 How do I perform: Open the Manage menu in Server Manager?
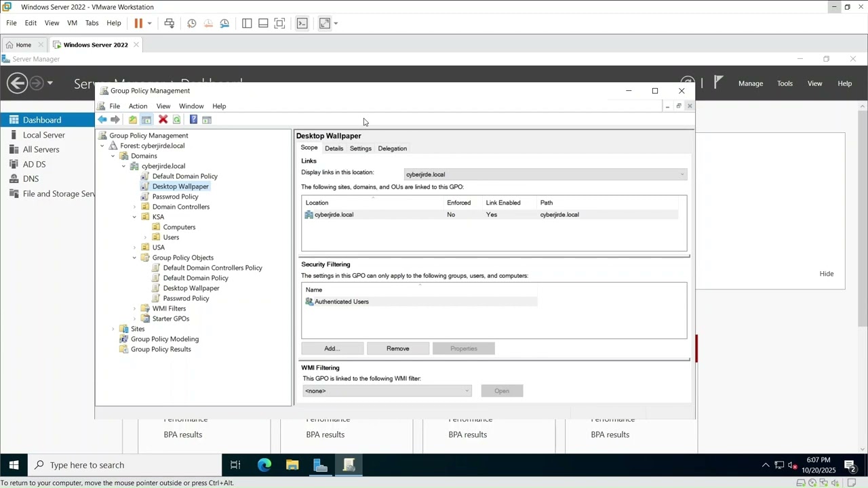(x=751, y=83)
